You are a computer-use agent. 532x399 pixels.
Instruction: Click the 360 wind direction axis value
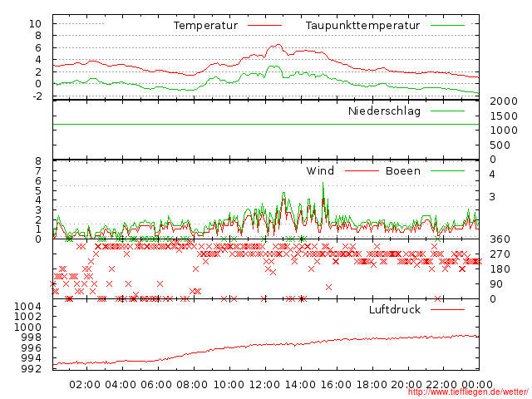[500, 239]
